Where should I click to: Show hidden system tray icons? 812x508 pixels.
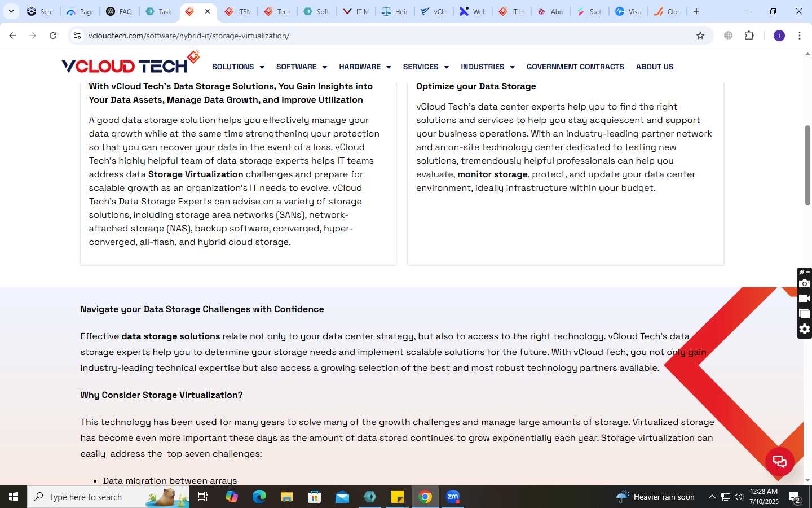coord(712,497)
